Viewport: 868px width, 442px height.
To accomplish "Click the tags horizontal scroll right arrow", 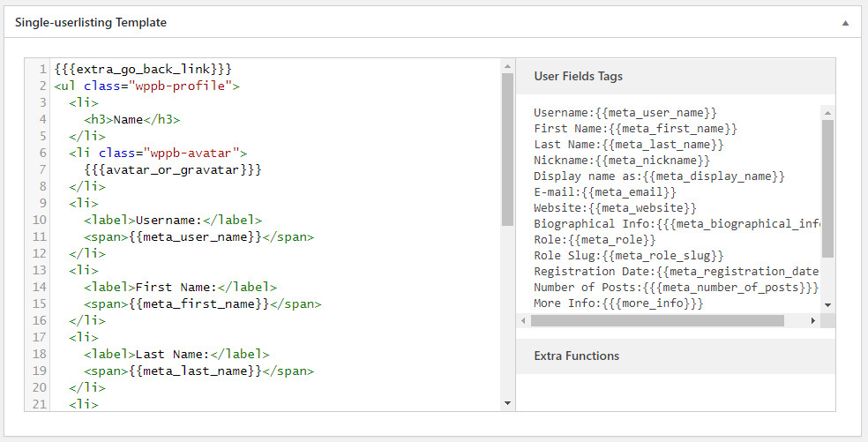I will (812, 321).
